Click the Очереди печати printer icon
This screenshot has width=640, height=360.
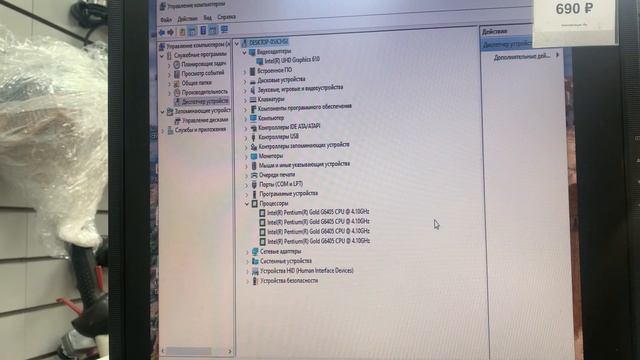click(254, 175)
